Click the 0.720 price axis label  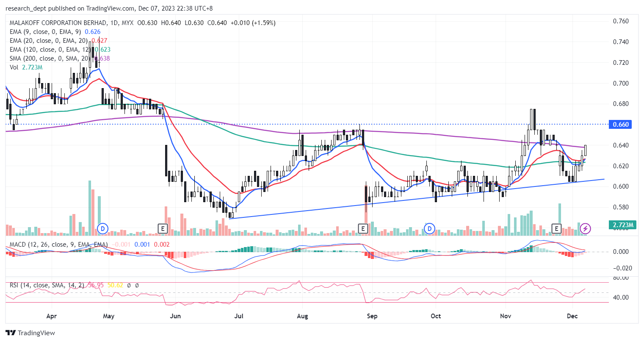[x=621, y=63]
